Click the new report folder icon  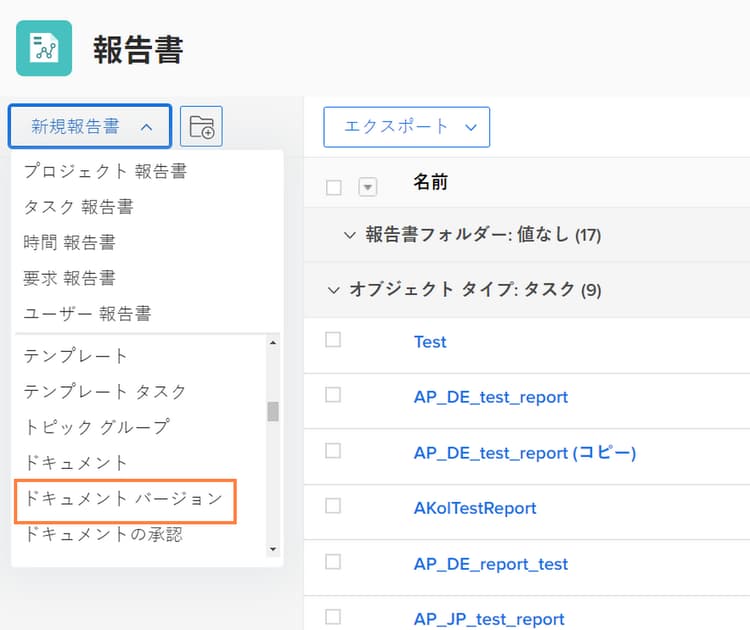click(x=201, y=127)
